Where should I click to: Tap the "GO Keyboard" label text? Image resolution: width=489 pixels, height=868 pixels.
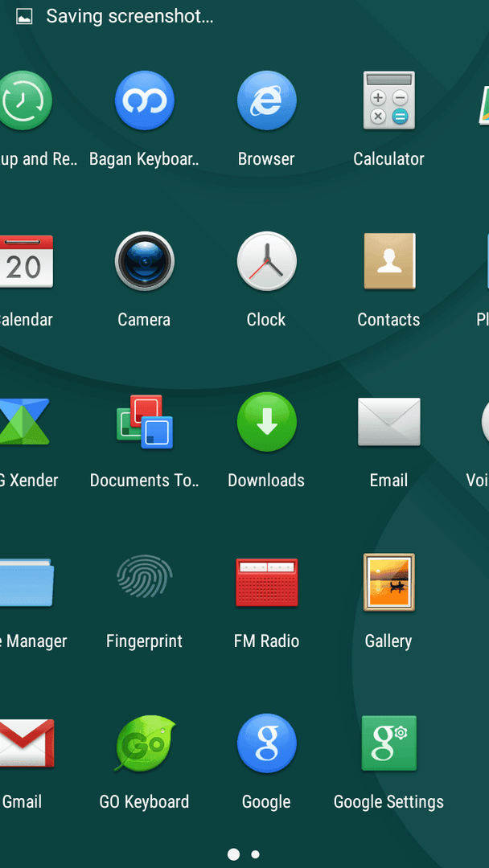pos(145,801)
